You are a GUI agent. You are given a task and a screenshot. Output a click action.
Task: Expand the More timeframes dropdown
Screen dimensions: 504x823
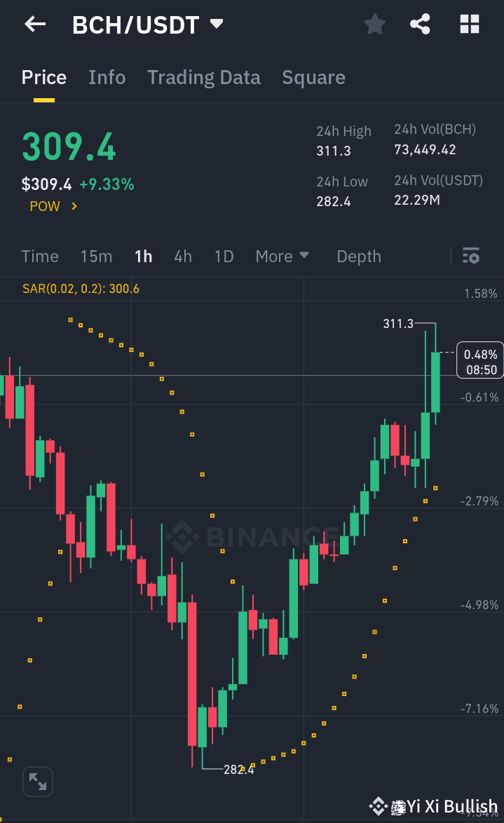282,256
